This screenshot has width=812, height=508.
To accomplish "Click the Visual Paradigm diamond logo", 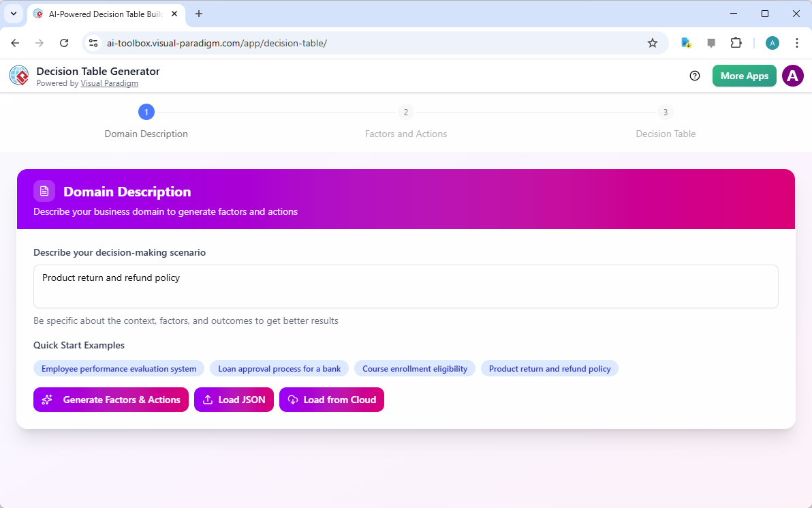I will 18,75.
